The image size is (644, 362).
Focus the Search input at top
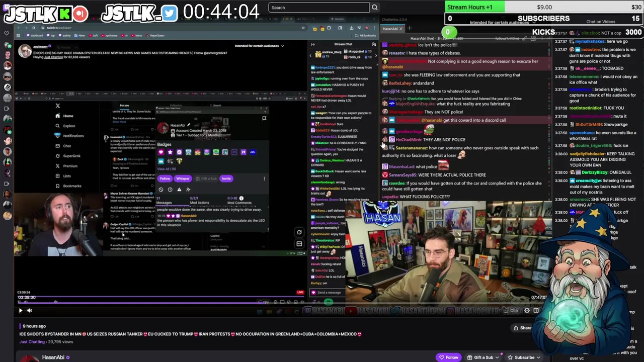[x=319, y=8]
